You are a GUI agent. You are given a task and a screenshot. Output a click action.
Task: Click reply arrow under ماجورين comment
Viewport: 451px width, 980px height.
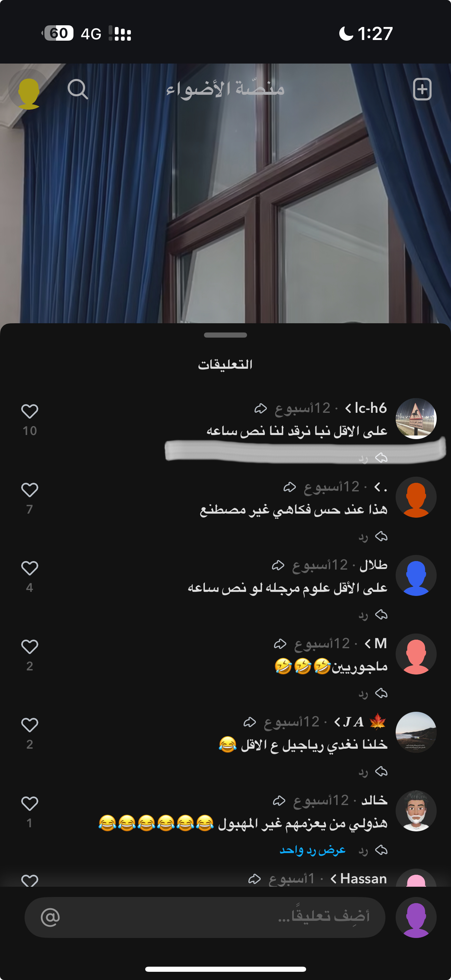pyautogui.click(x=381, y=694)
